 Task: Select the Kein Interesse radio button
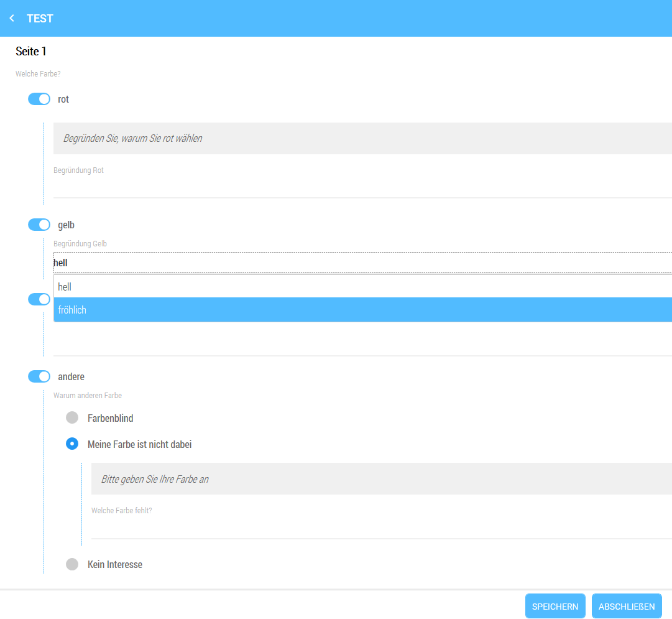[72, 564]
